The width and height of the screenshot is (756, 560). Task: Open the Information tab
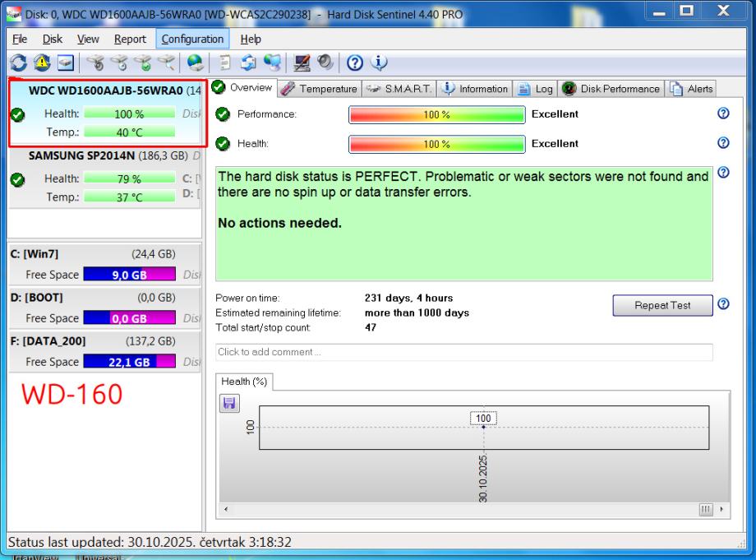click(x=475, y=89)
